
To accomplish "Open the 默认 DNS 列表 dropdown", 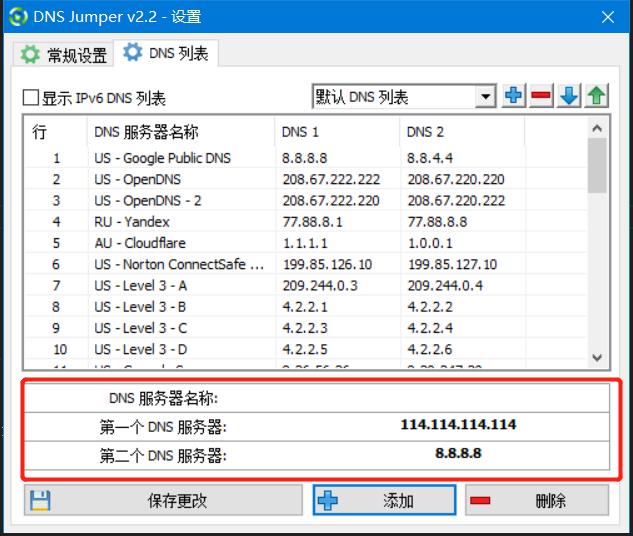I will click(x=485, y=97).
